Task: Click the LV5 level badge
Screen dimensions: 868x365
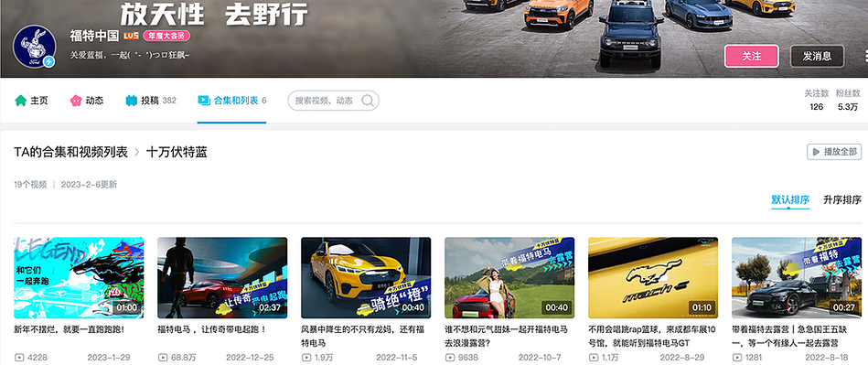Action: [131, 36]
